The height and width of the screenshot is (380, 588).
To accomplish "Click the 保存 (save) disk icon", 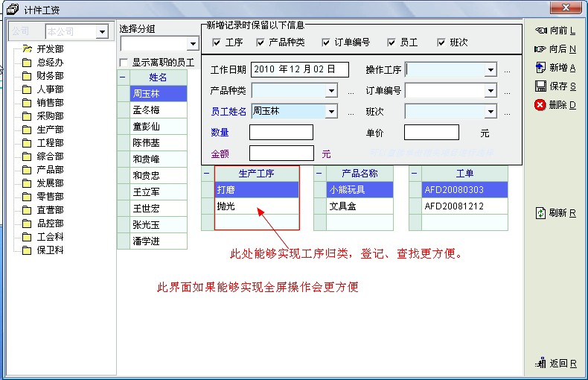I will [x=541, y=86].
